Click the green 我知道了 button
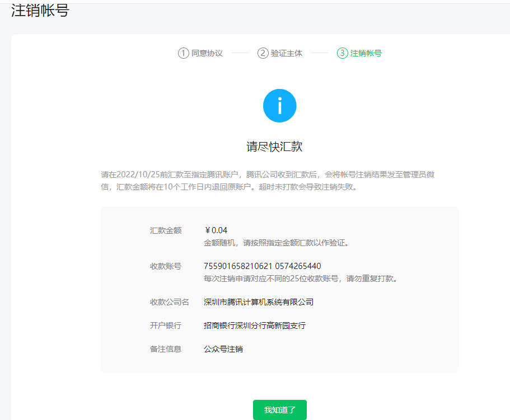 coord(280,409)
